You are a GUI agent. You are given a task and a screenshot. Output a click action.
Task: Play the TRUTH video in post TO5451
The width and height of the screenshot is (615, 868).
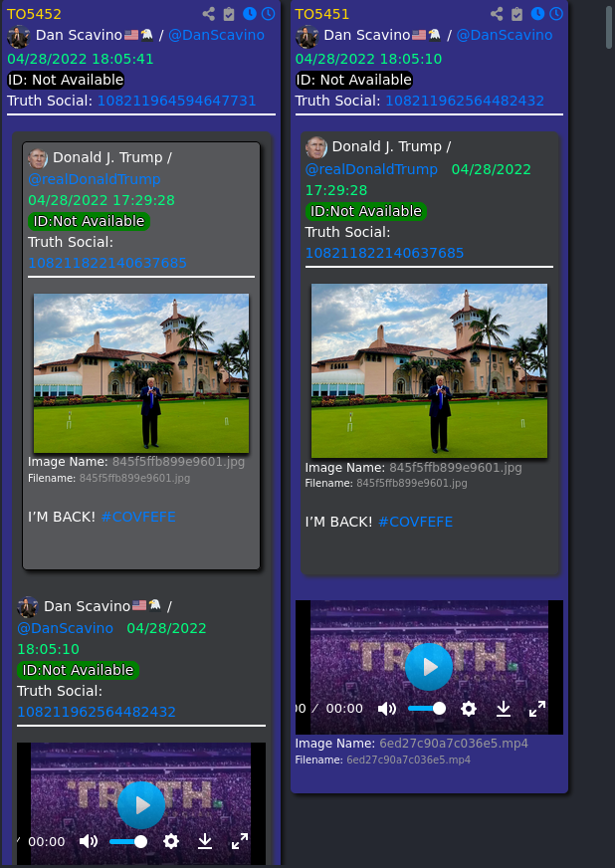pos(429,667)
